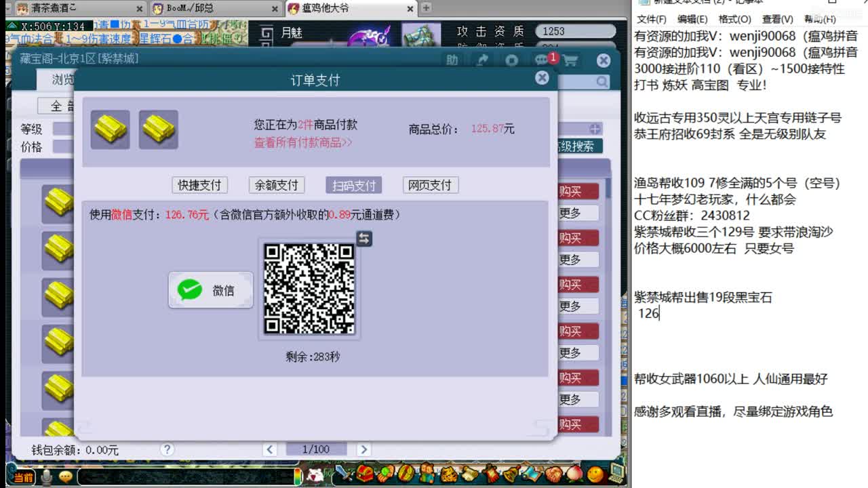Open 格式(O) menu in Notepad
The image size is (868, 488).
734,19
